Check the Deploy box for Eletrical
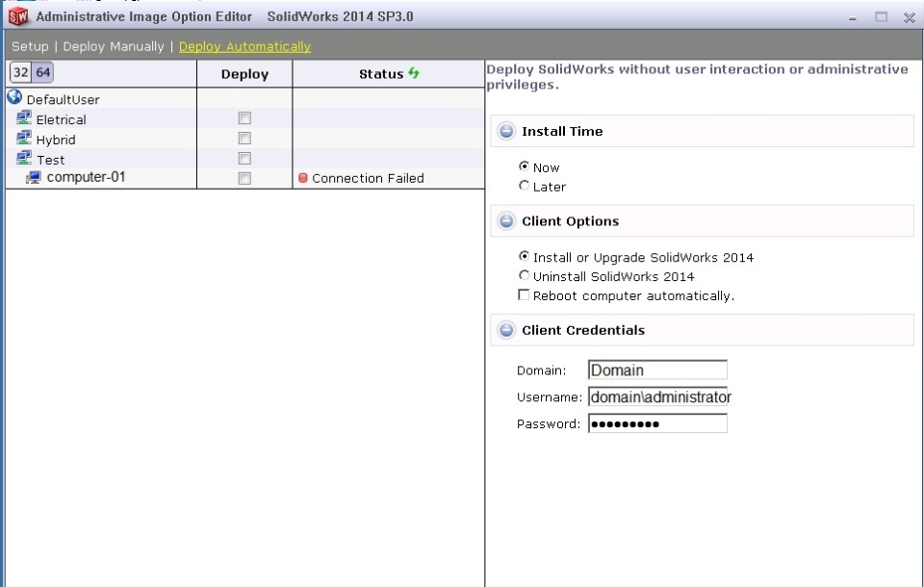The image size is (924, 587). (244, 118)
